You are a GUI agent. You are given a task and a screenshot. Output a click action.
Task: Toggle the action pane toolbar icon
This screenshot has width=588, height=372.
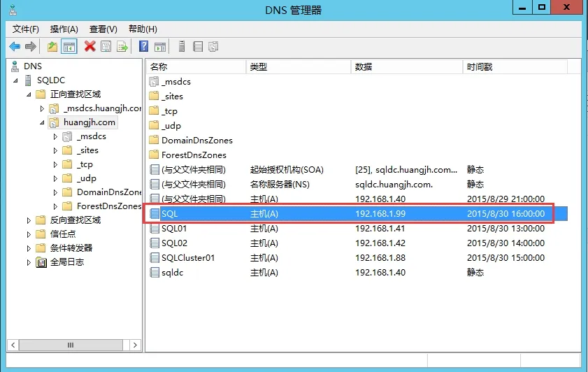pyautogui.click(x=160, y=46)
